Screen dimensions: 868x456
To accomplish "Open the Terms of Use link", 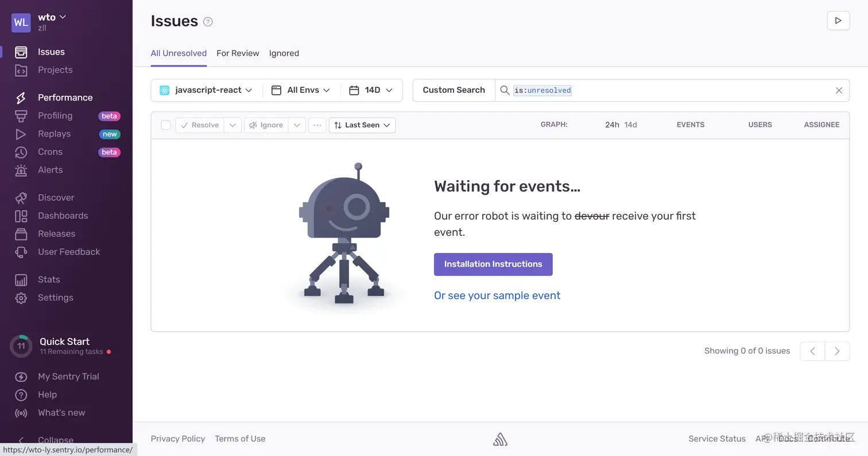I will 240,439.
